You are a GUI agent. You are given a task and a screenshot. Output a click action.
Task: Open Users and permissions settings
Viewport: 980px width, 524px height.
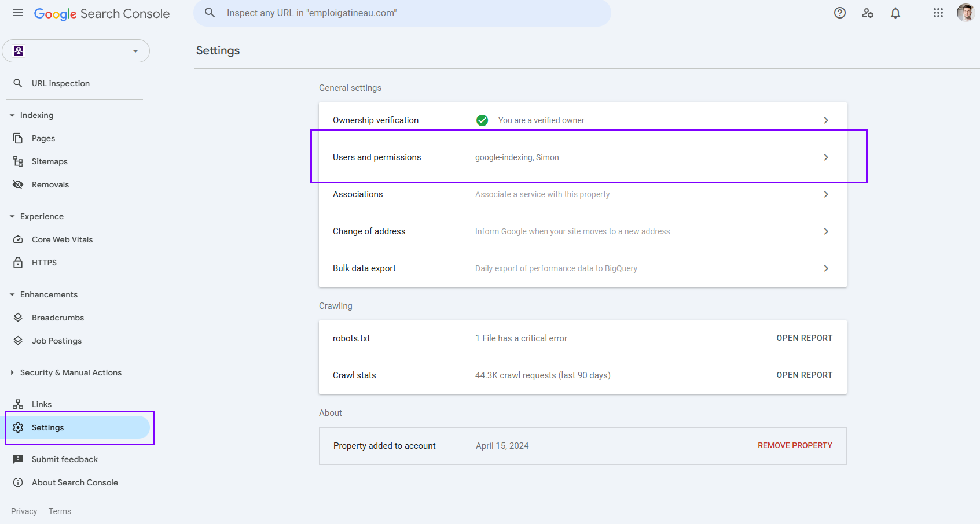point(582,157)
